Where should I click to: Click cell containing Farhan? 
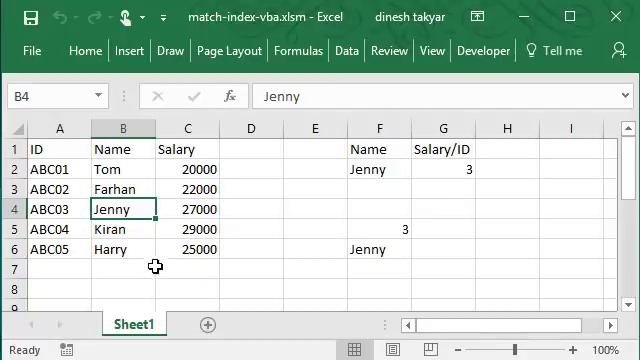[x=123, y=189]
